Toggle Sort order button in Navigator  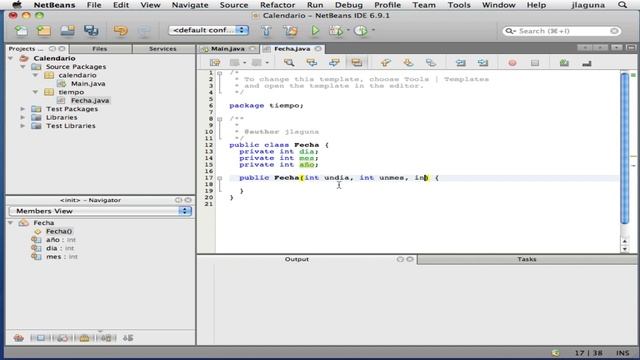point(128,338)
